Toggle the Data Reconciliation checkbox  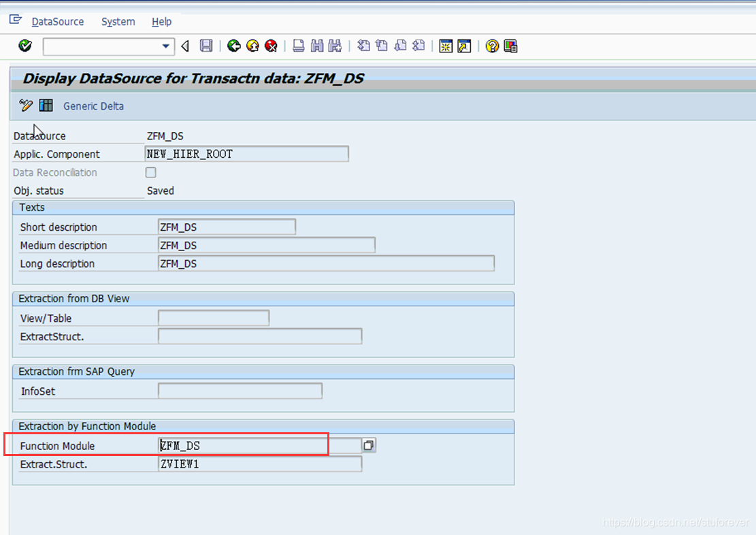click(x=151, y=172)
